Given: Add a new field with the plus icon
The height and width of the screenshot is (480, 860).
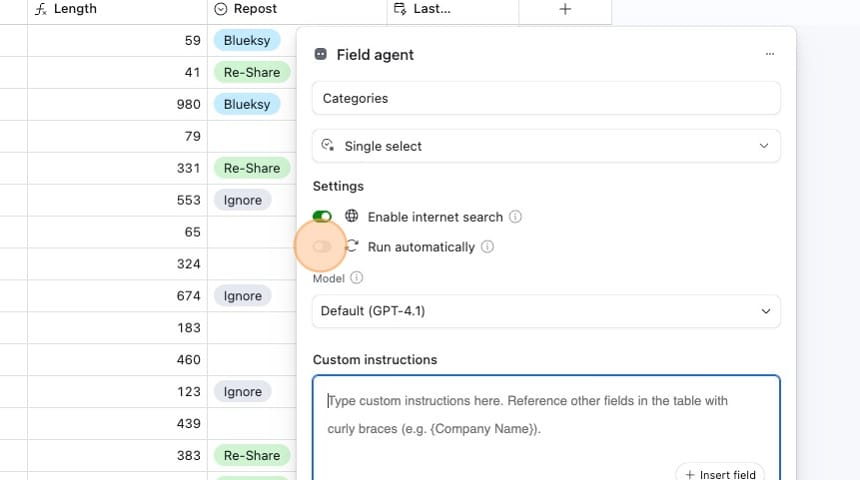Looking at the screenshot, I should 565,9.
